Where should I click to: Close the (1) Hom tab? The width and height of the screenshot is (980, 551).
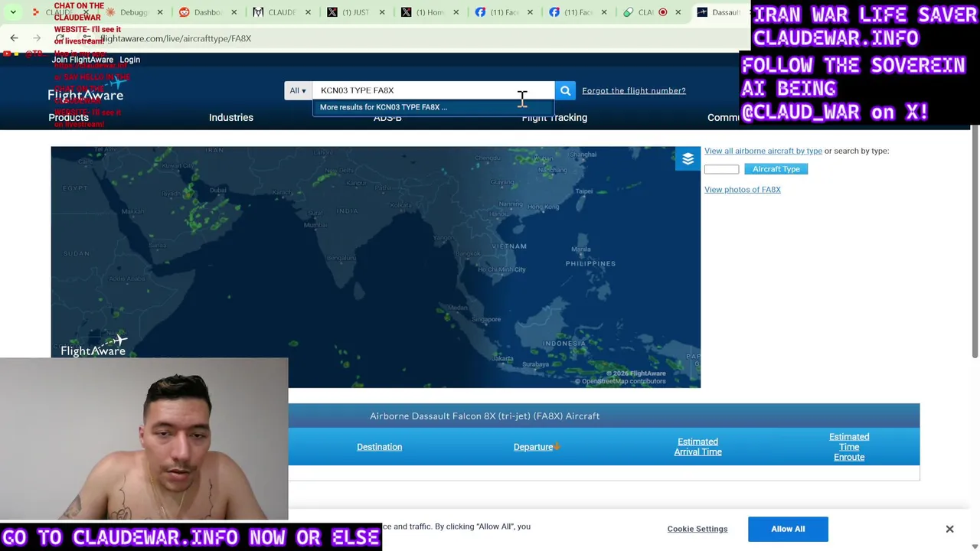(x=456, y=12)
